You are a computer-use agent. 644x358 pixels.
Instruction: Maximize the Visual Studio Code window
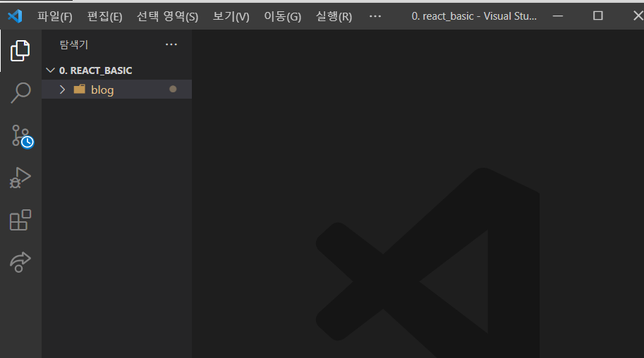(x=598, y=16)
